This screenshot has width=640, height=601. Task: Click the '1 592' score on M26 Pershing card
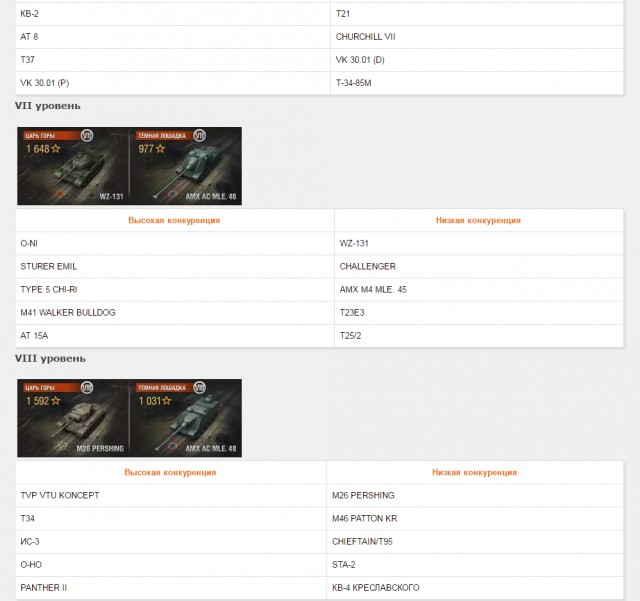pos(38,401)
